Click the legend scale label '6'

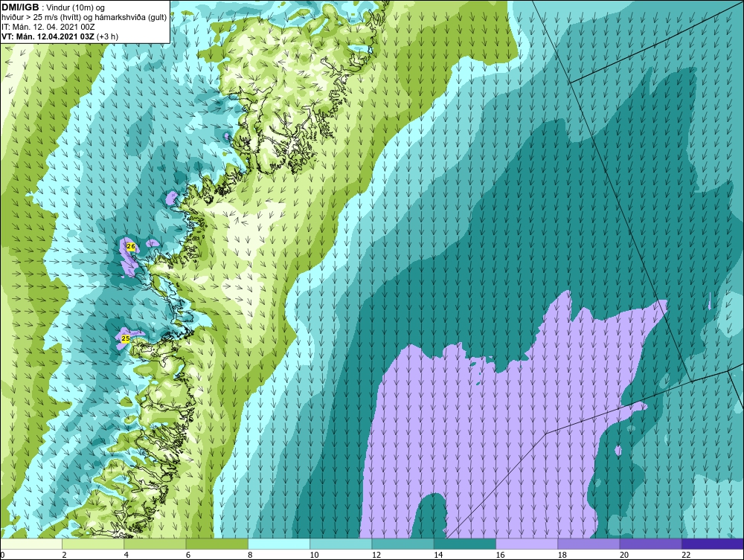pyautogui.click(x=188, y=555)
